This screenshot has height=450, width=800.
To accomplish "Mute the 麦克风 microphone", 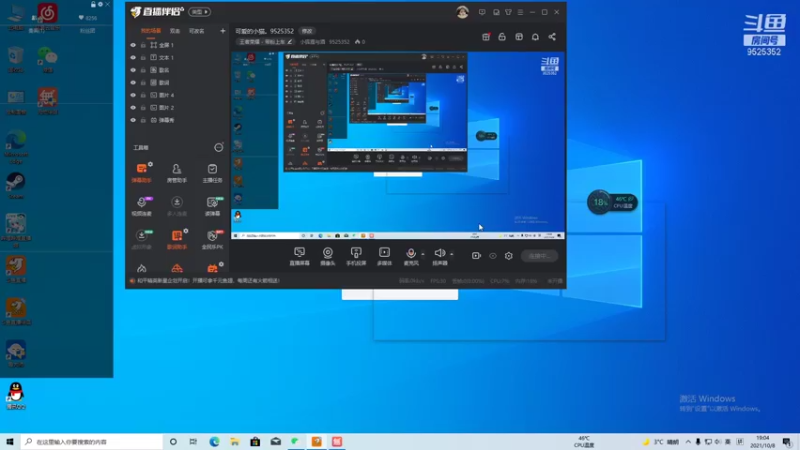I will pos(411,254).
